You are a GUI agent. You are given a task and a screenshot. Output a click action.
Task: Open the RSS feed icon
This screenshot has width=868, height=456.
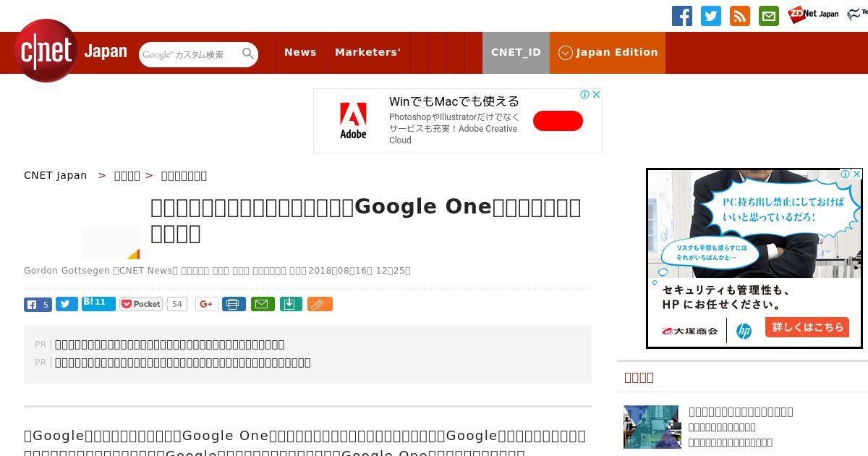740,16
